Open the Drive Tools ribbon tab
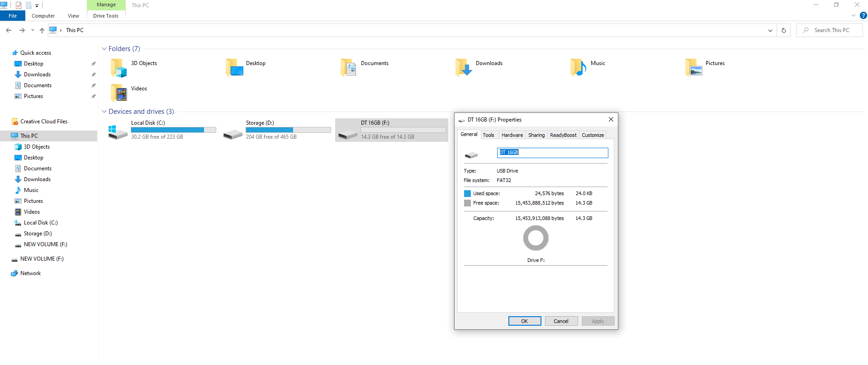Screen dimensions: 868x365 pos(106,16)
